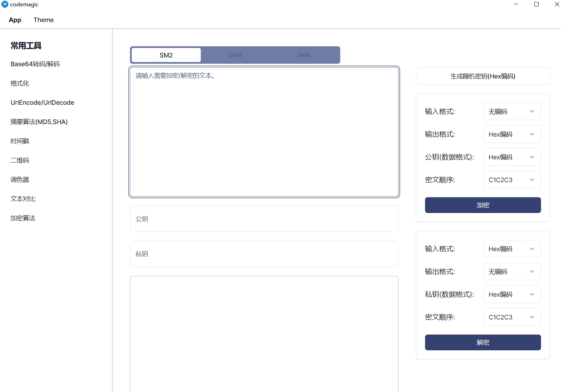Click the 加密 button

pyautogui.click(x=483, y=205)
